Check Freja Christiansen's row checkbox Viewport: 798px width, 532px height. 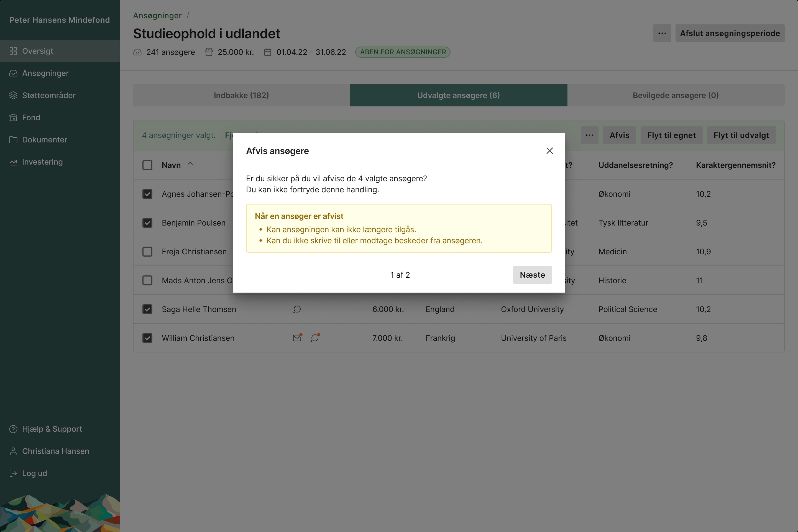click(147, 252)
